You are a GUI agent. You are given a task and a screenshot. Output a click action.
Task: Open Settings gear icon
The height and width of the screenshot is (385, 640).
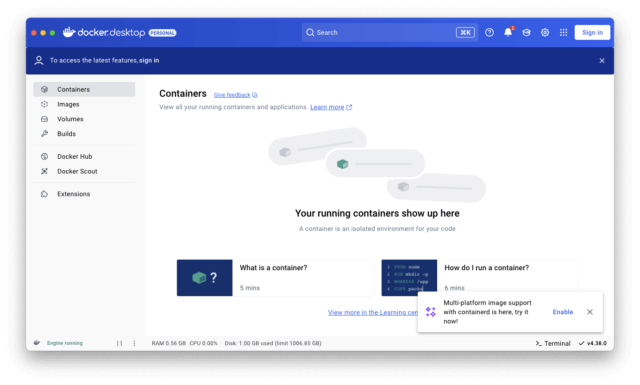545,33
